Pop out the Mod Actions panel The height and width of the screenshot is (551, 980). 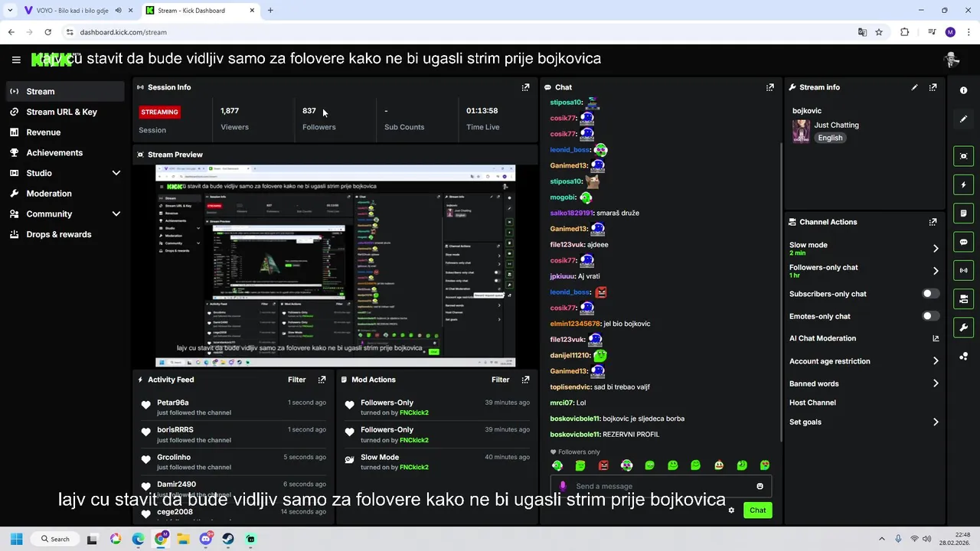[525, 380]
